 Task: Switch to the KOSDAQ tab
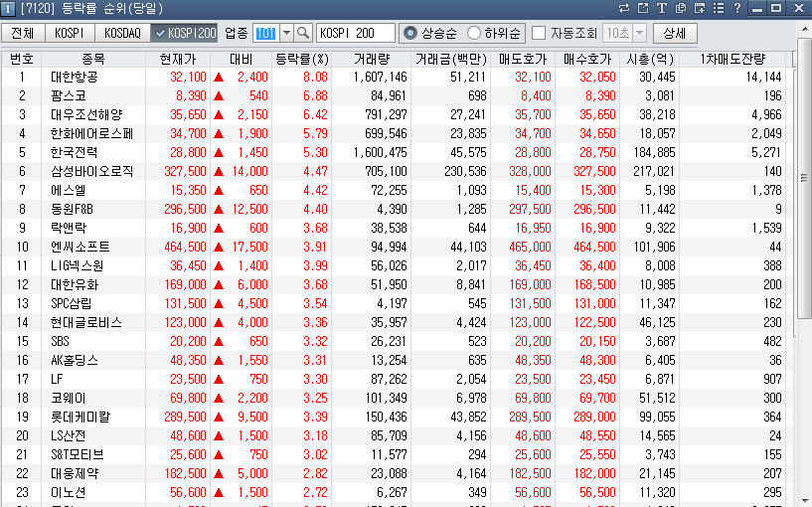tap(122, 33)
